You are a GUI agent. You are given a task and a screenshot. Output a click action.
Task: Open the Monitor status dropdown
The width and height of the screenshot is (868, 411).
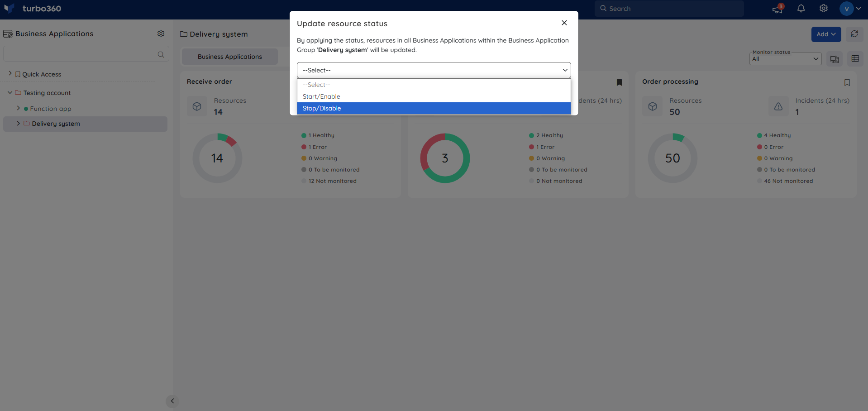786,59
